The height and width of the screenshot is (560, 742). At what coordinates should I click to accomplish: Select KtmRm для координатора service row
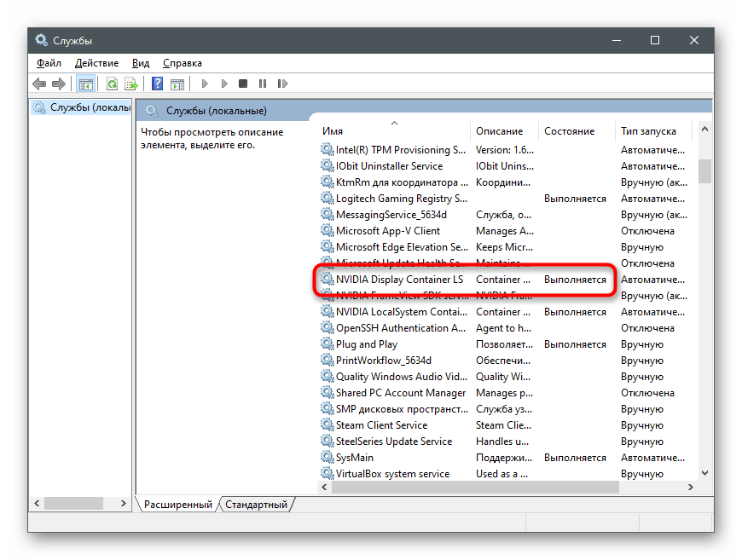[x=507, y=182]
